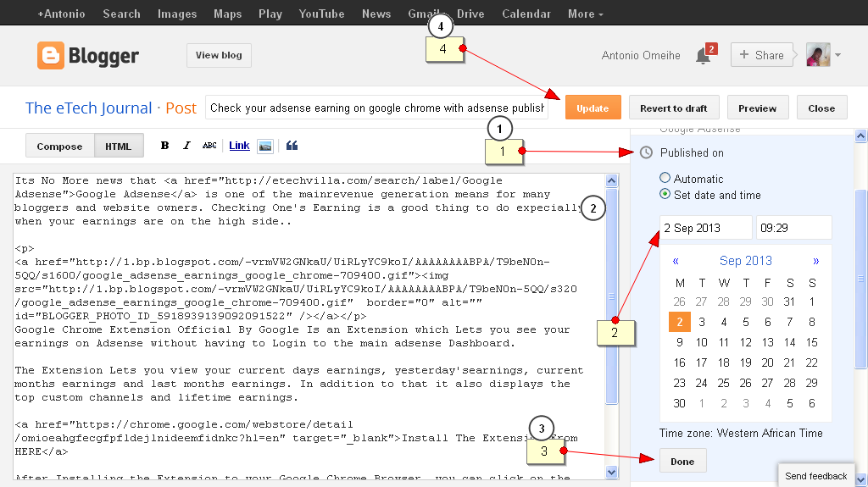The width and height of the screenshot is (868, 487).
Task: Click the sidebar panel scrollbar thumb
Action: [x=861, y=279]
